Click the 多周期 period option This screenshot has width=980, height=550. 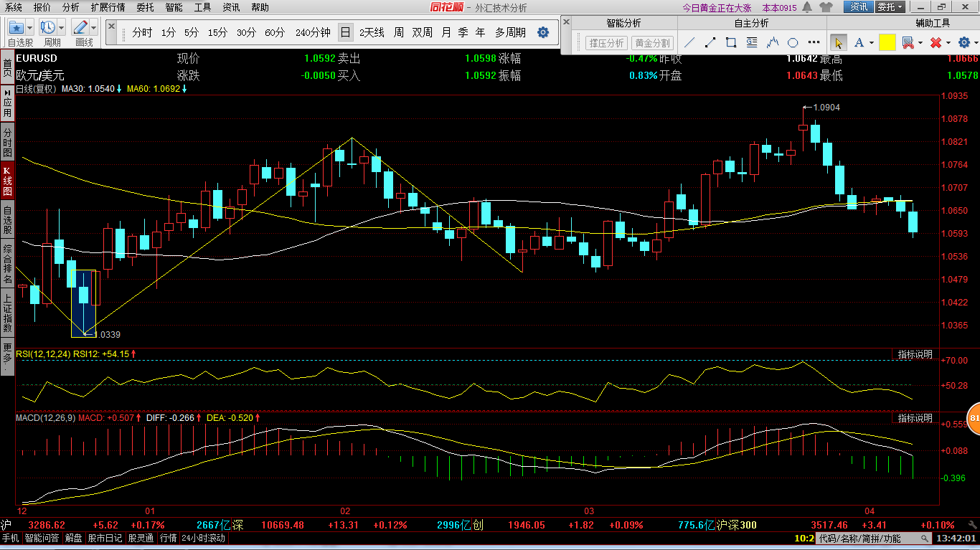click(x=510, y=33)
